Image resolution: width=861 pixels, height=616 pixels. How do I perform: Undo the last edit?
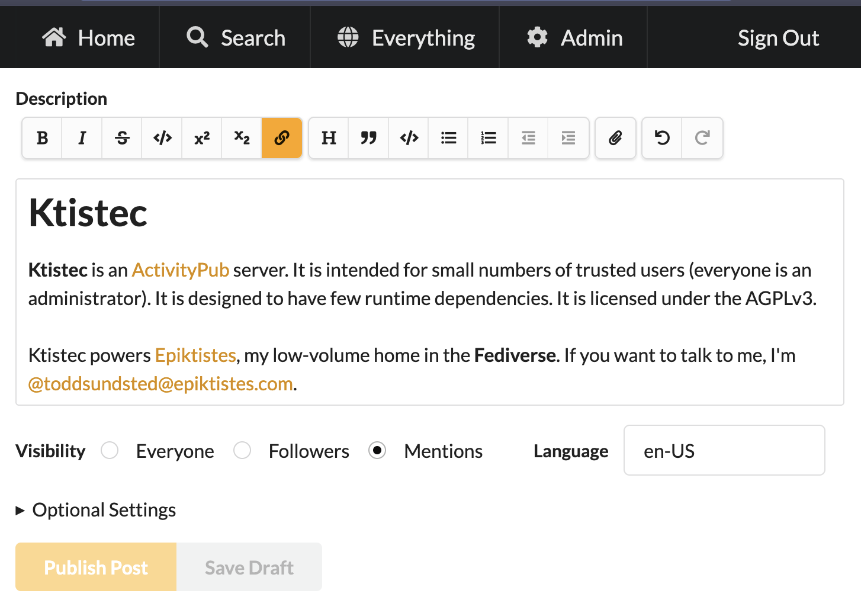point(662,138)
